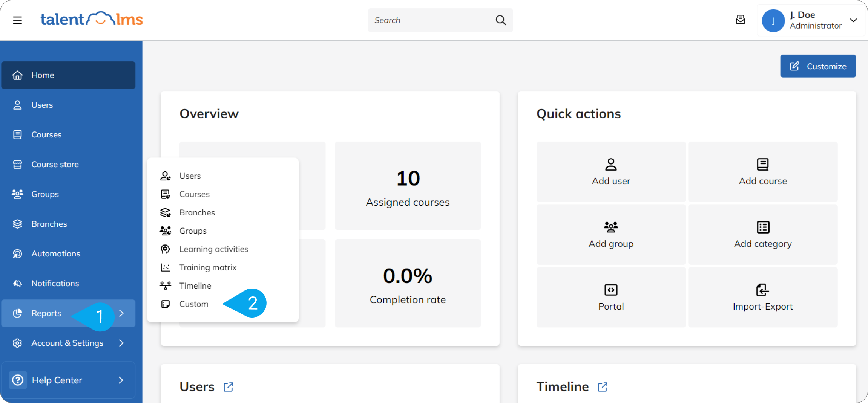Expand the Reports submenu chevron

point(121,313)
